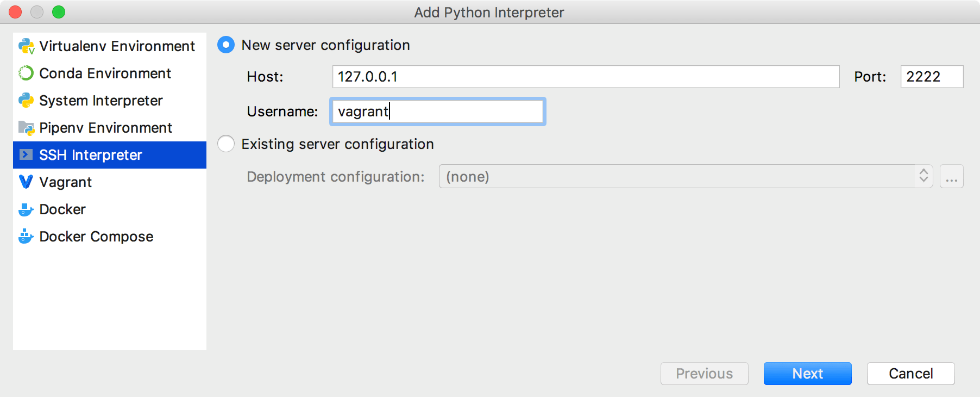This screenshot has width=980, height=397.
Task: Click the Docker Compose icon
Action: point(26,237)
